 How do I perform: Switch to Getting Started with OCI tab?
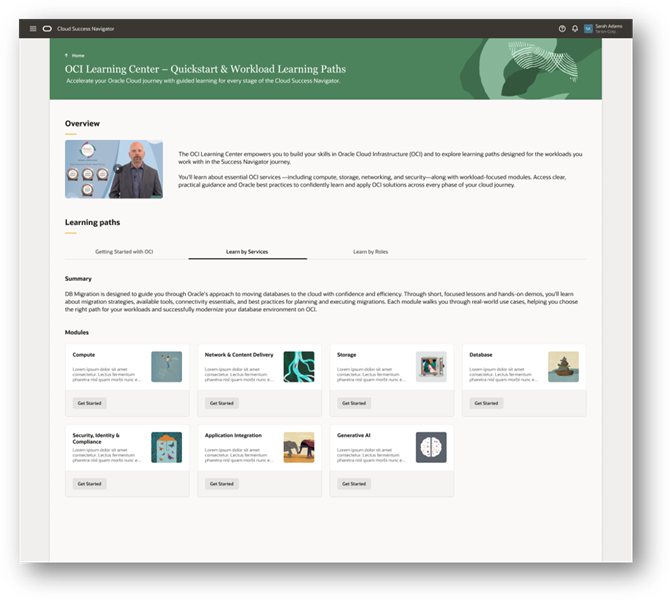click(124, 252)
